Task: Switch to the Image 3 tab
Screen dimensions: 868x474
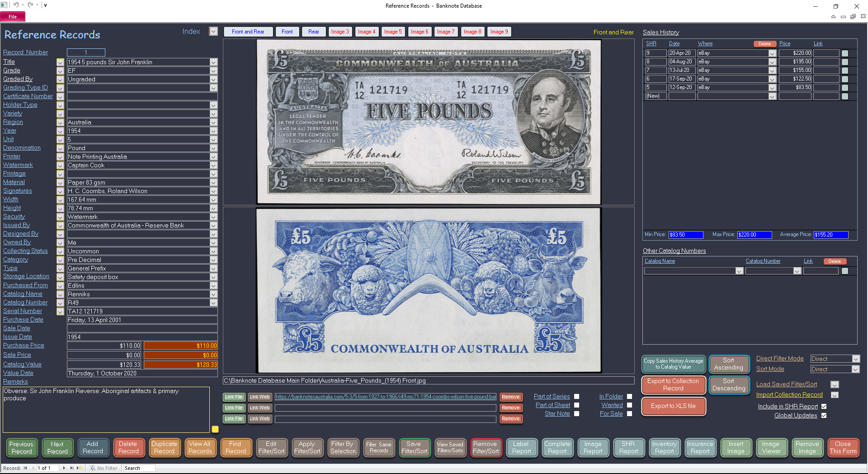Action: click(340, 32)
